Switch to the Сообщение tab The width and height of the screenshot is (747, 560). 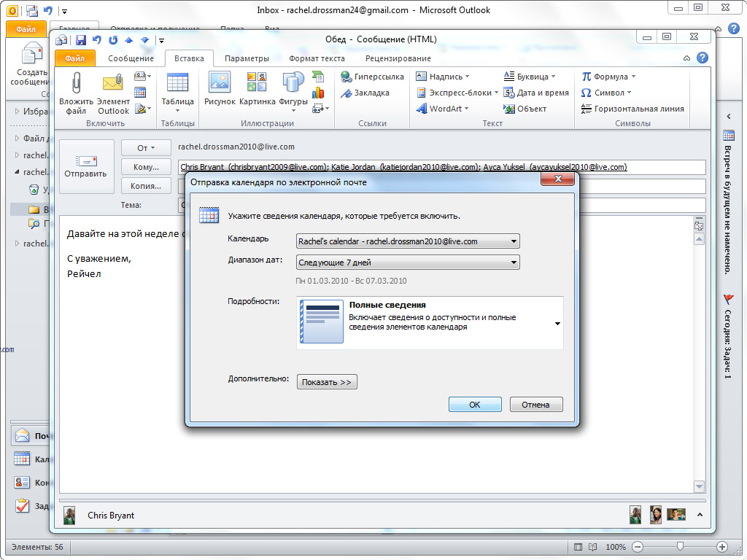click(x=131, y=58)
